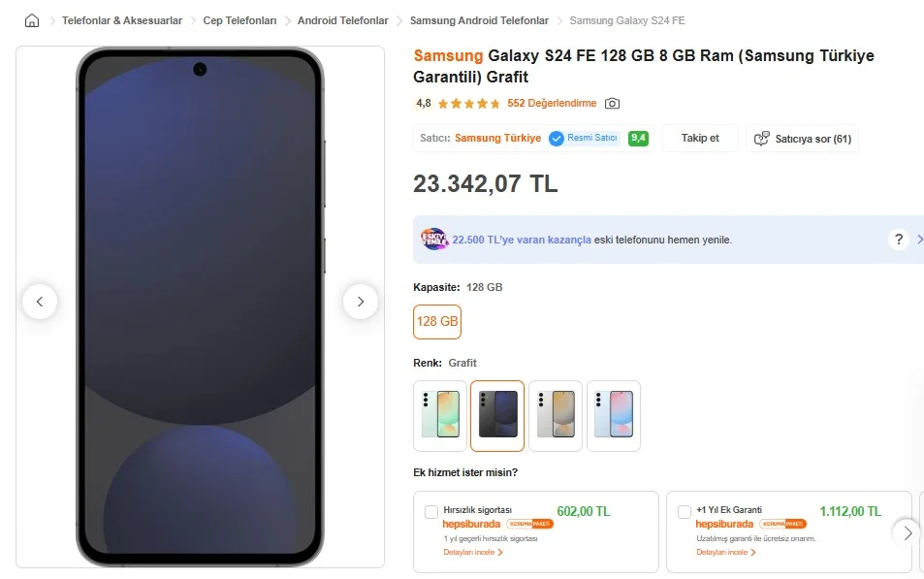The image size is (924, 579).
Task: Choose the mint green color swatch
Action: [440, 415]
